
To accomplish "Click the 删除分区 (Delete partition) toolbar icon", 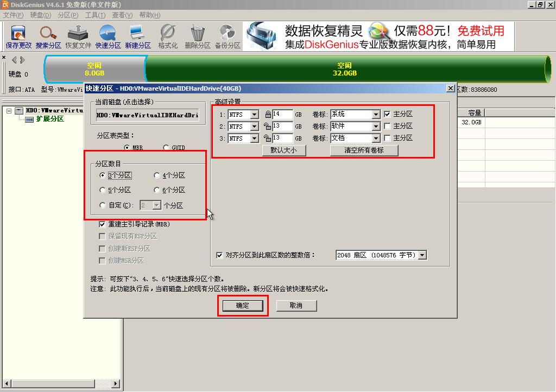I will [198, 37].
